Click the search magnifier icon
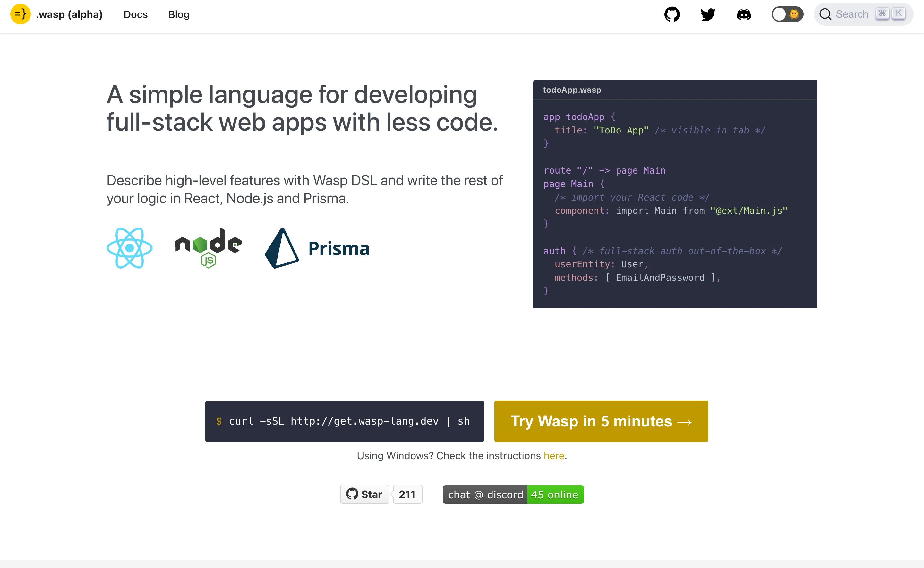This screenshot has width=924, height=568. [x=825, y=14]
